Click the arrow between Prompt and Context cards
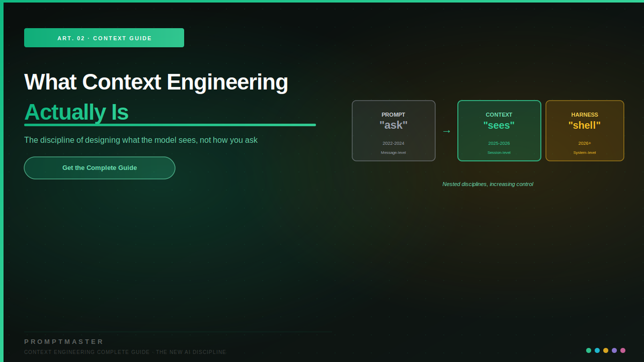This screenshot has width=644, height=362. point(447,131)
